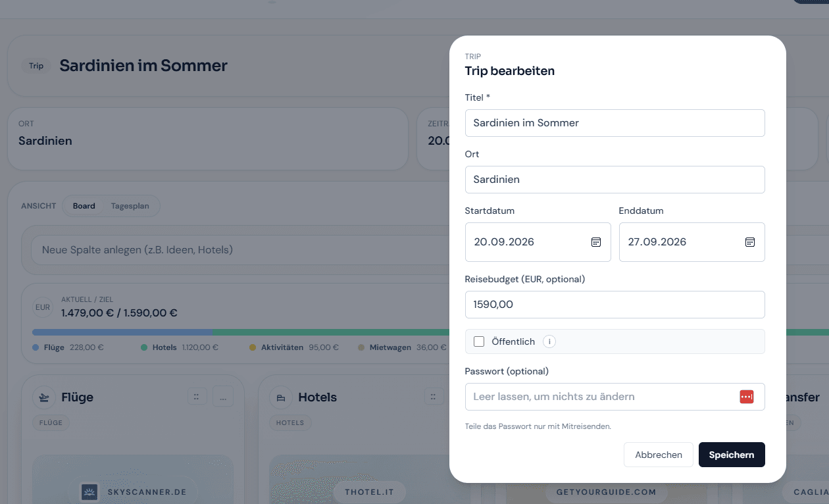Viewport: 829px width, 504px height.
Task: Open the Enddatum calendar picker icon
Action: pyautogui.click(x=749, y=242)
